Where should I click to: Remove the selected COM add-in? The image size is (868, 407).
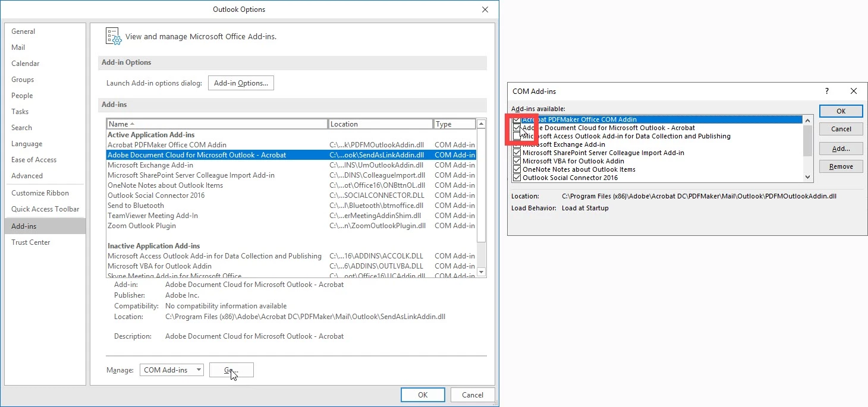point(841,166)
